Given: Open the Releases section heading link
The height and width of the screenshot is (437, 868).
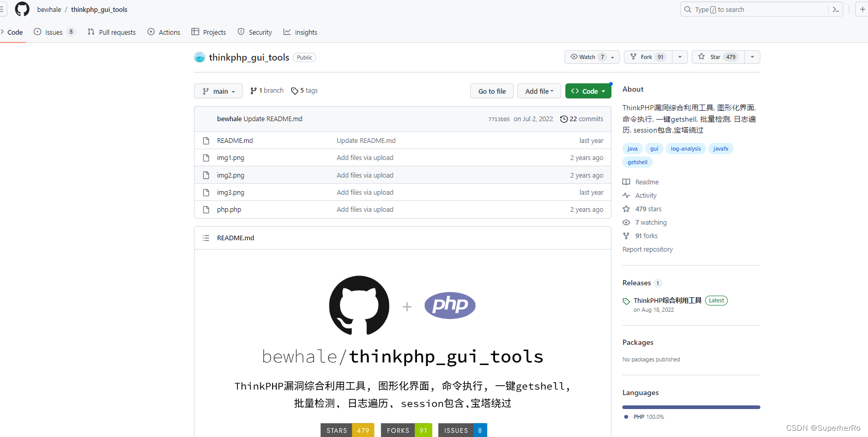Looking at the screenshot, I should [637, 283].
